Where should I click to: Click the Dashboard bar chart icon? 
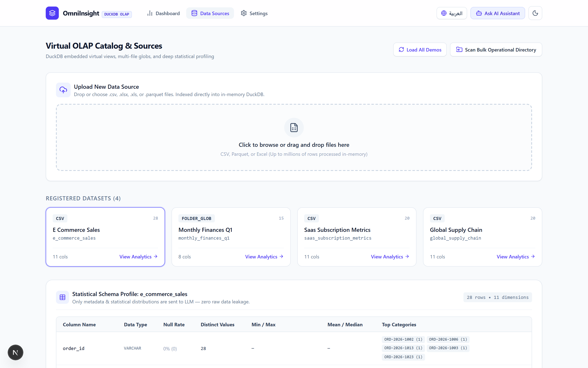[x=150, y=13]
